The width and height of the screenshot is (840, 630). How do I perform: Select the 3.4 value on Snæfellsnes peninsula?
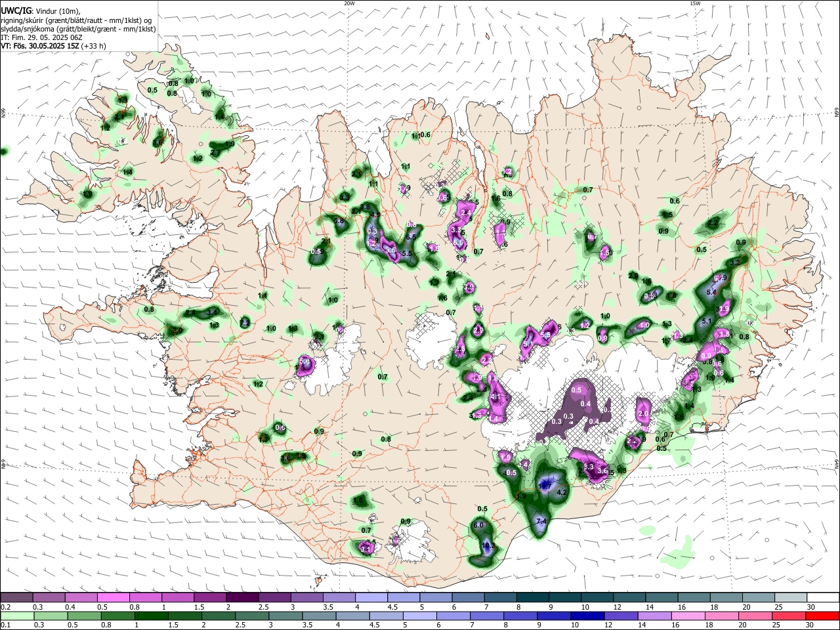coord(212,314)
